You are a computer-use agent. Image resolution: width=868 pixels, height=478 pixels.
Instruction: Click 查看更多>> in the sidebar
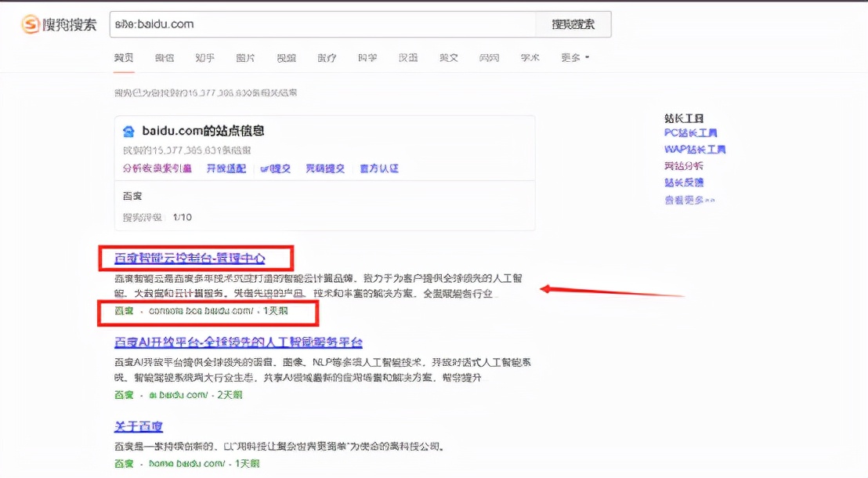[689, 200]
